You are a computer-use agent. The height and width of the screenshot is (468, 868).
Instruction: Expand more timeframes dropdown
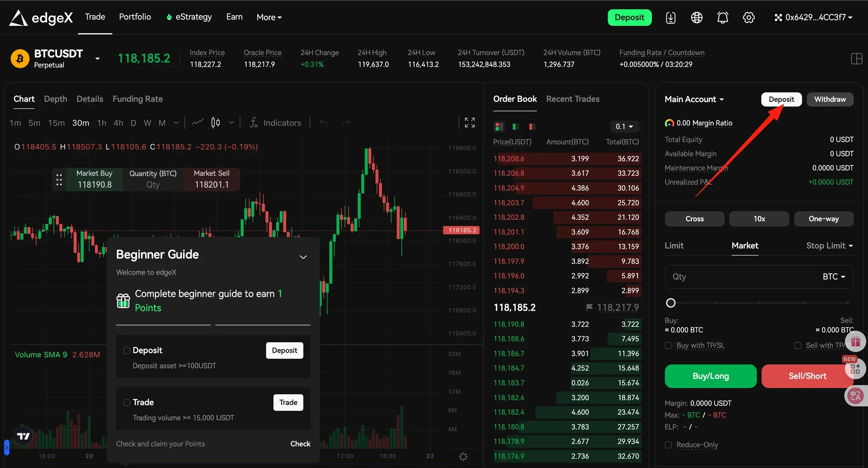pos(176,123)
